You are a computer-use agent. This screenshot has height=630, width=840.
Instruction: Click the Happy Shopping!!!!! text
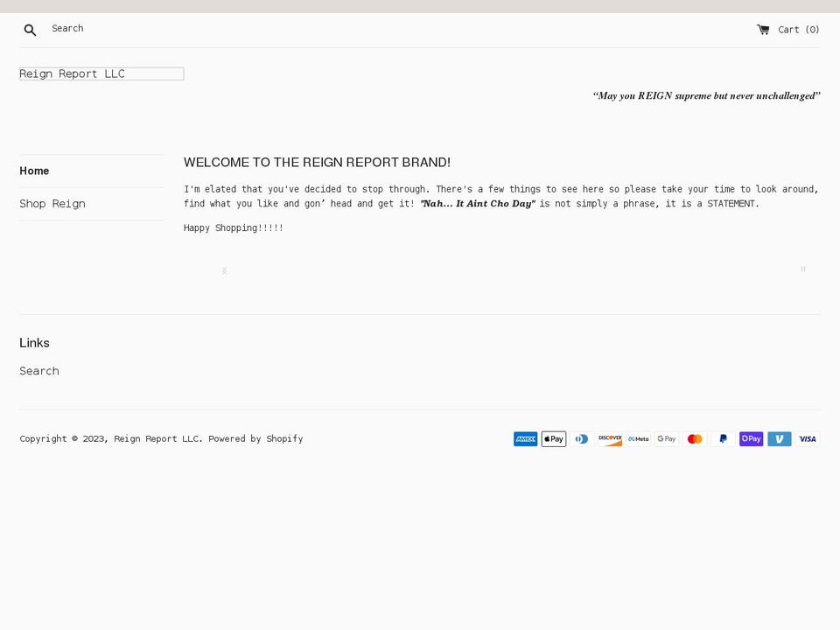[234, 227]
